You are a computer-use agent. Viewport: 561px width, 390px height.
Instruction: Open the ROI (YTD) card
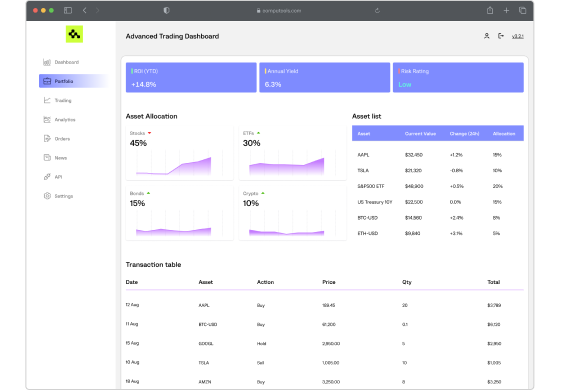point(191,78)
